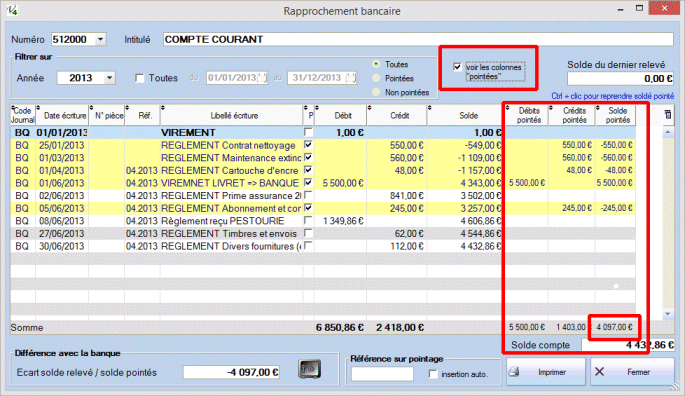The image size is (685, 396).
Task: Click the 6 850,86 € debit sum
Action: point(340,327)
